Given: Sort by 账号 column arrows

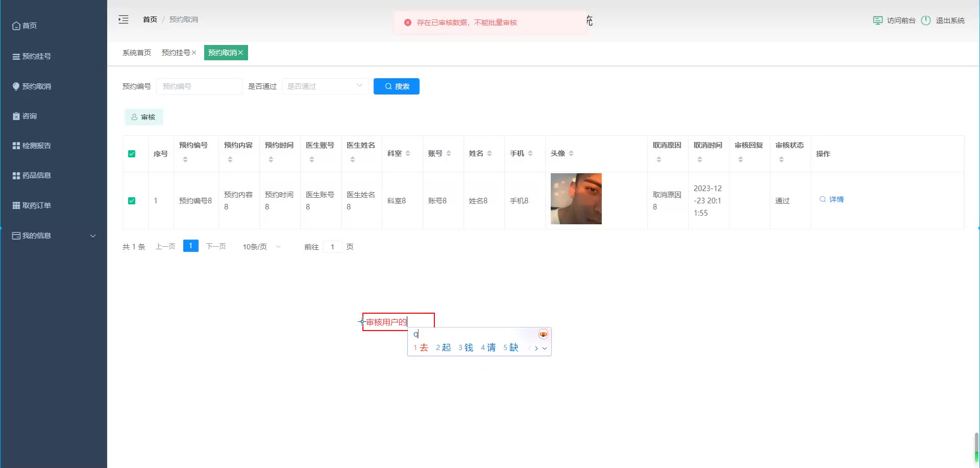Looking at the screenshot, I should pyautogui.click(x=449, y=153).
